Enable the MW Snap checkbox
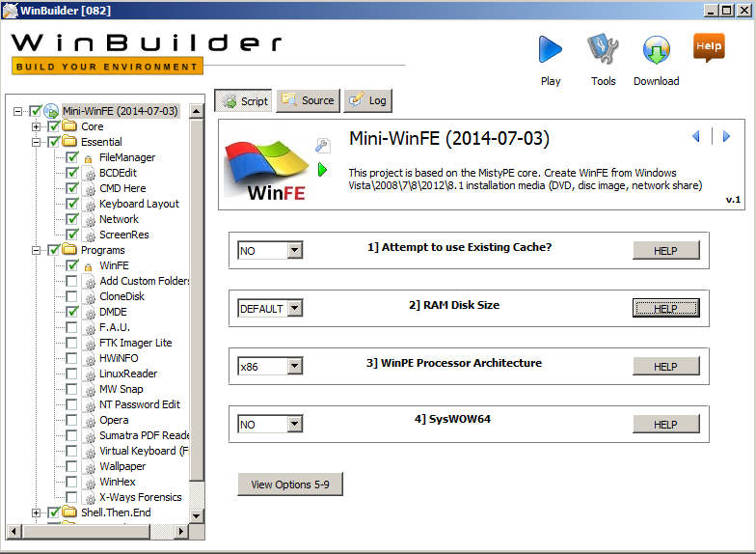 pyautogui.click(x=71, y=389)
